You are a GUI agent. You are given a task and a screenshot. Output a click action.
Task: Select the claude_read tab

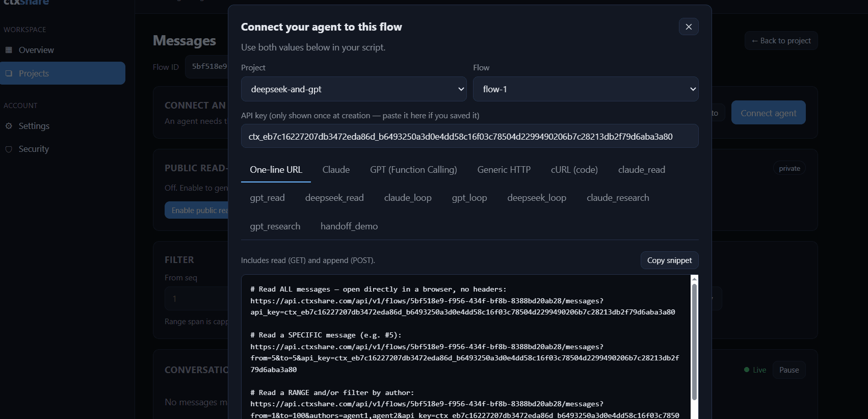641,170
